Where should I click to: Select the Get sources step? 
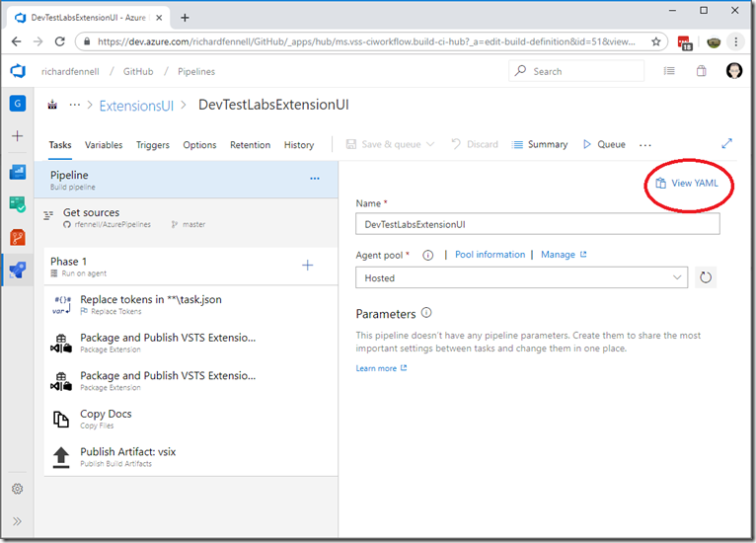click(x=187, y=218)
